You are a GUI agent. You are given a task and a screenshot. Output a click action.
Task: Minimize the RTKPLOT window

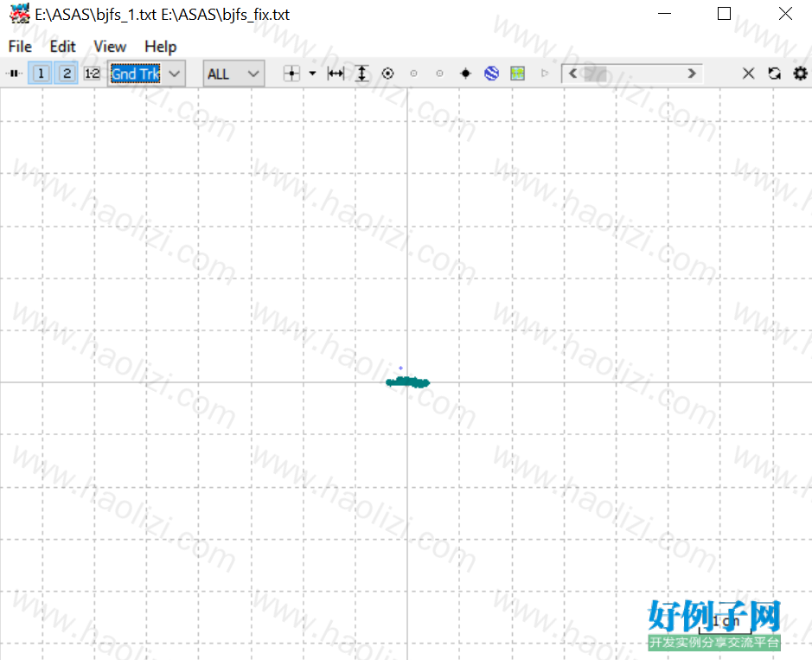[x=664, y=14]
